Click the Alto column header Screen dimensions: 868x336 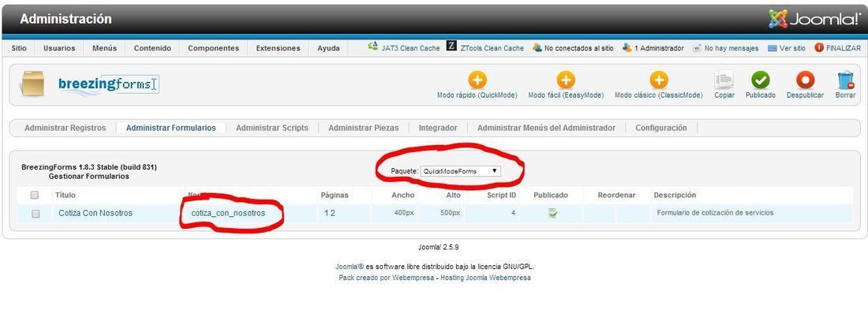[454, 196]
